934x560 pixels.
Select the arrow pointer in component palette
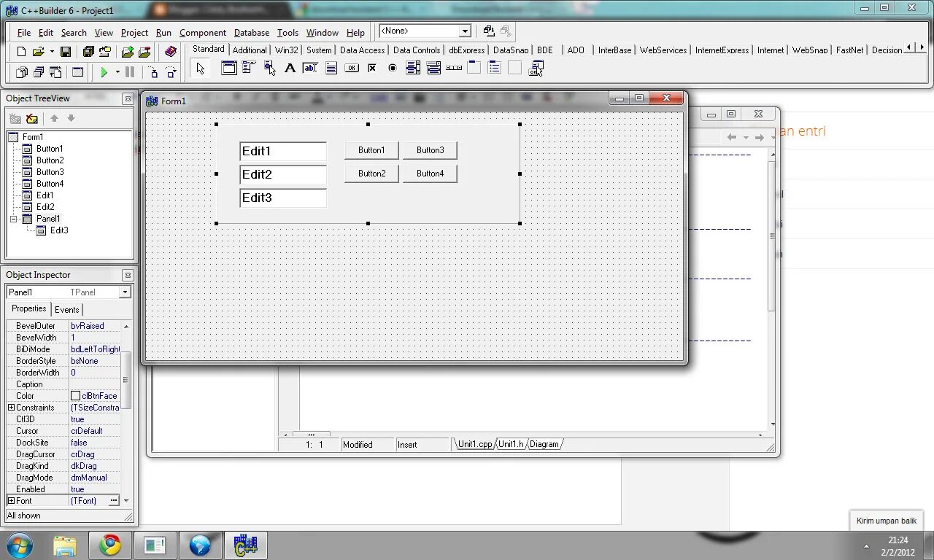click(x=201, y=69)
